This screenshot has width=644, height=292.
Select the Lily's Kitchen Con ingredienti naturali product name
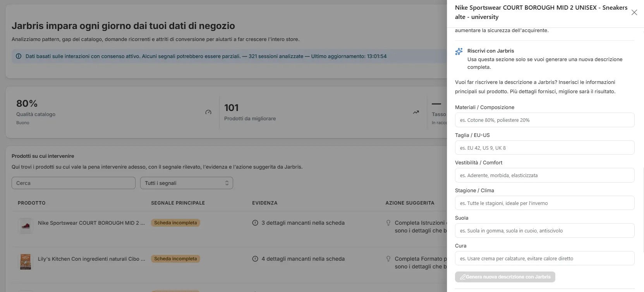point(91,259)
